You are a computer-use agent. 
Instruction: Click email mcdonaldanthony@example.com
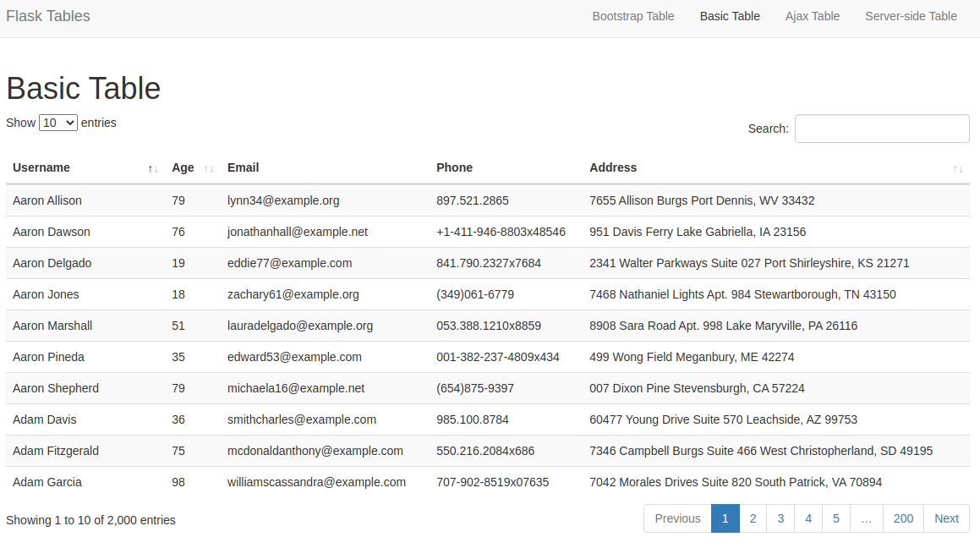(315, 451)
